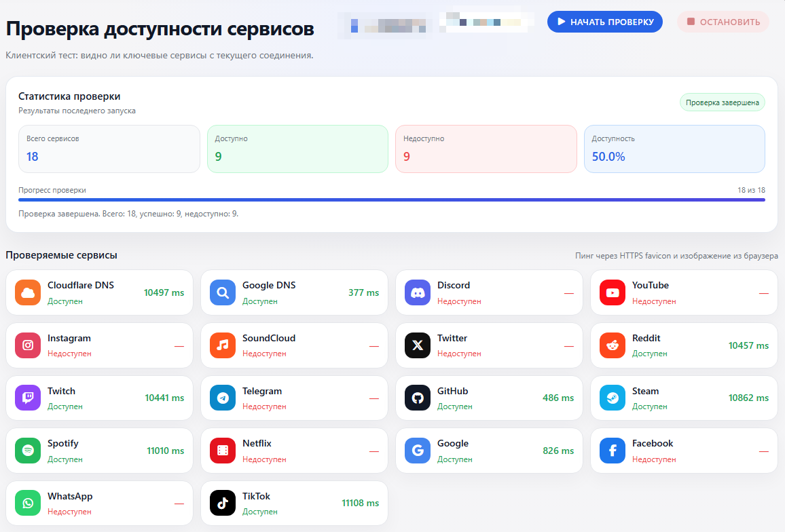
Task: Click the YouTube play icon
Action: (x=613, y=292)
